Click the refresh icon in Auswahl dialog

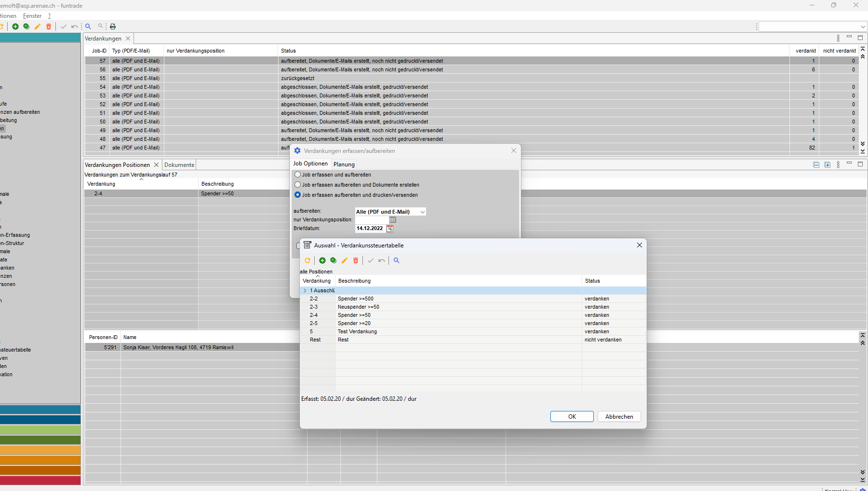[307, 260]
